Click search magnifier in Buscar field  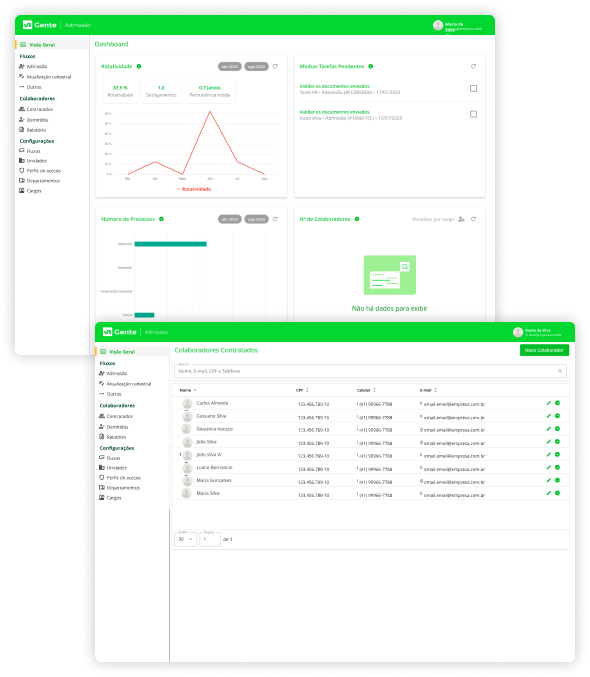click(560, 371)
